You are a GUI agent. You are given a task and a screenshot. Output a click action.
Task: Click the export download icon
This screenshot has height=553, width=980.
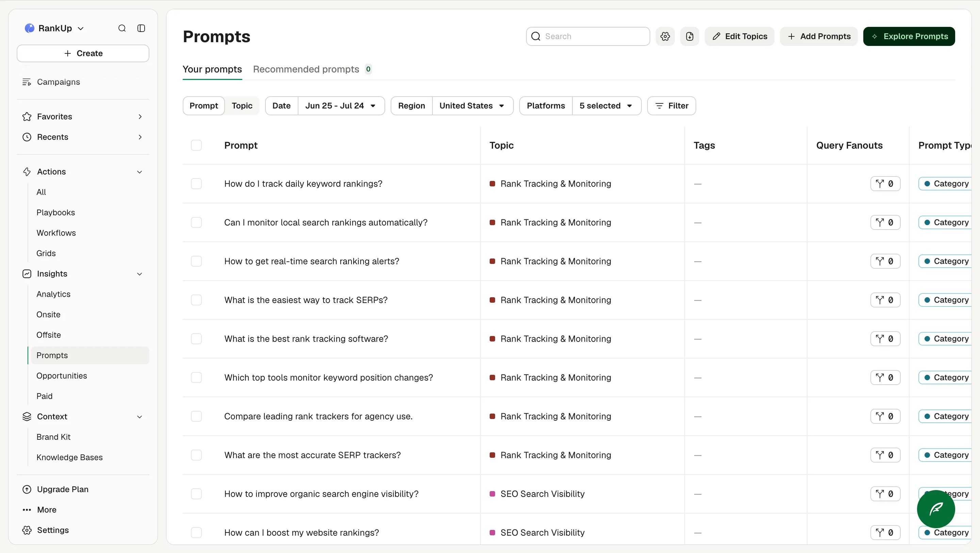point(689,36)
